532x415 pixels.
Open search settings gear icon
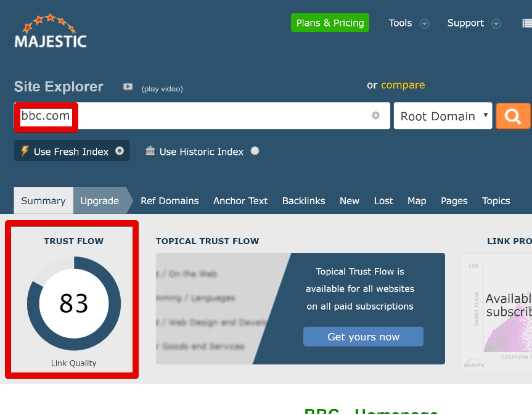point(375,116)
